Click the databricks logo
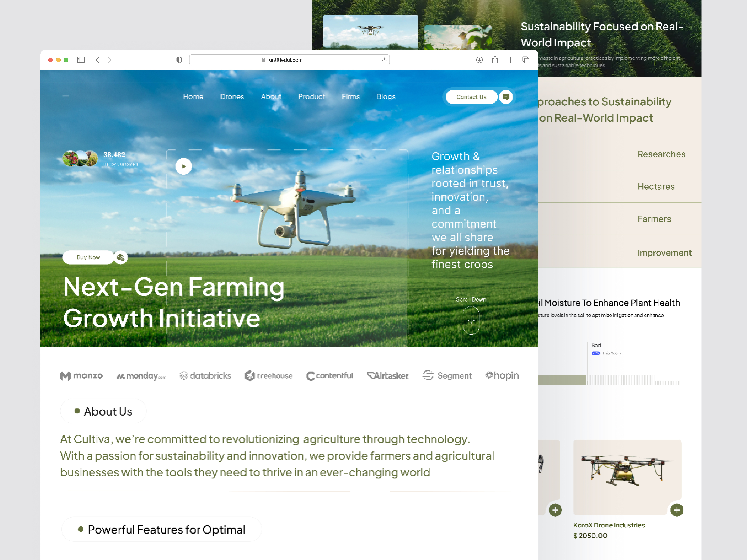This screenshot has height=560, width=747. point(205,376)
